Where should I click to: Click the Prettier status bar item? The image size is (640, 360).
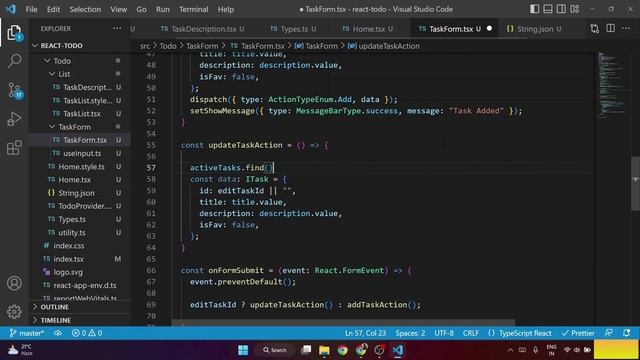click(578, 333)
